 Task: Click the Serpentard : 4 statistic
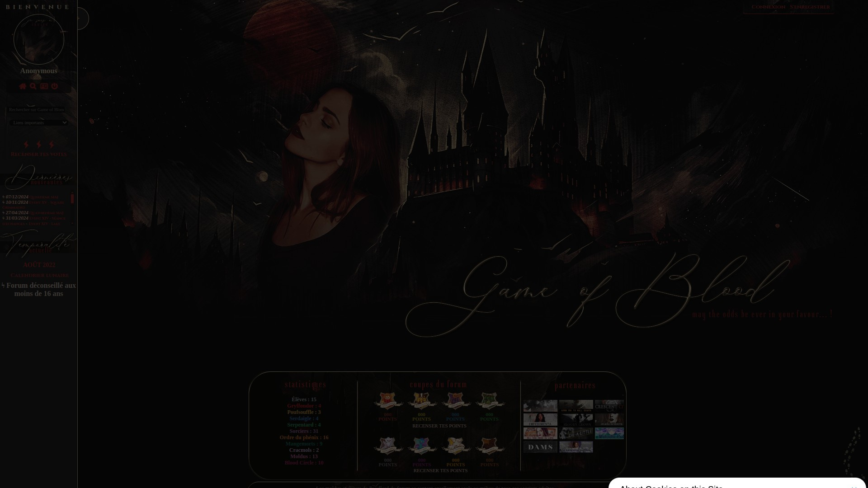[304, 425]
